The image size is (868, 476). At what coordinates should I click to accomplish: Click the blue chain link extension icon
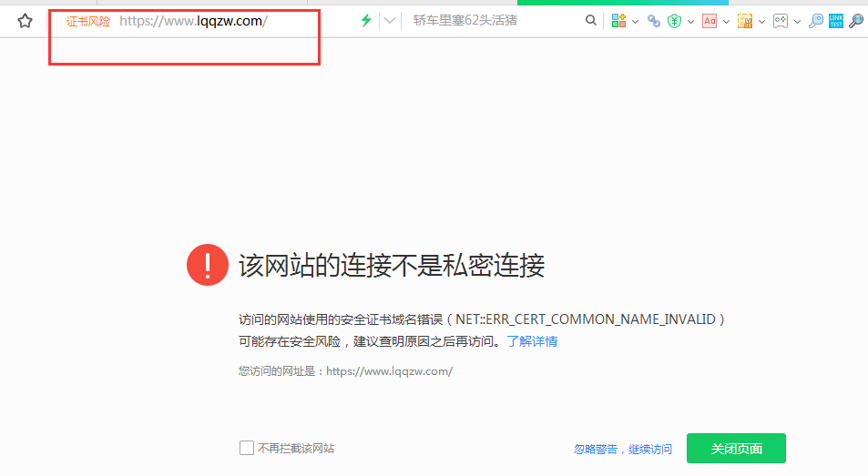654,21
